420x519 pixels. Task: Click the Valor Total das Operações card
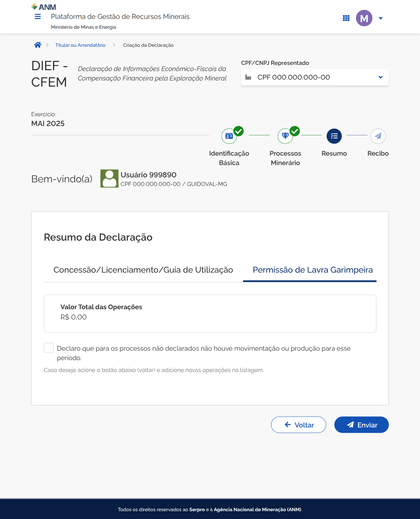210,313
